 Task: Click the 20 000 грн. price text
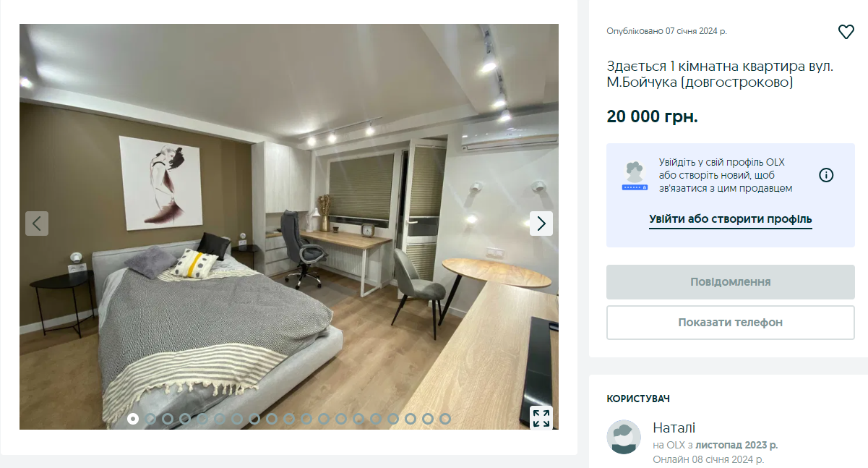click(x=652, y=116)
